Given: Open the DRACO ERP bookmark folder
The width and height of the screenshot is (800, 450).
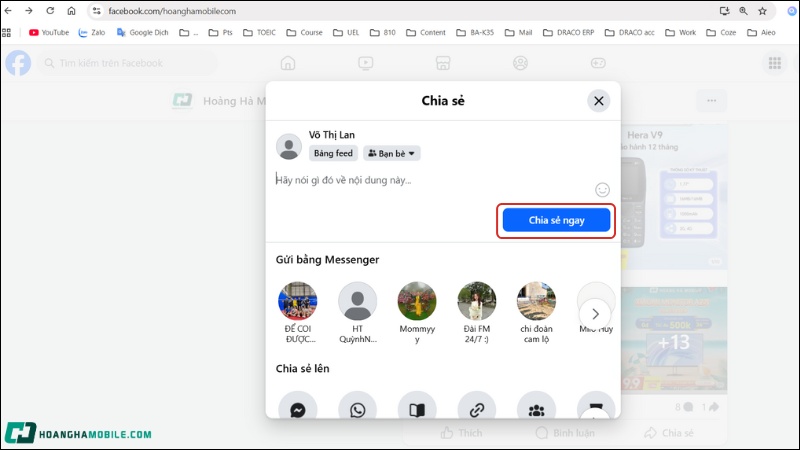Looking at the screenshot, I should [568, 33].
